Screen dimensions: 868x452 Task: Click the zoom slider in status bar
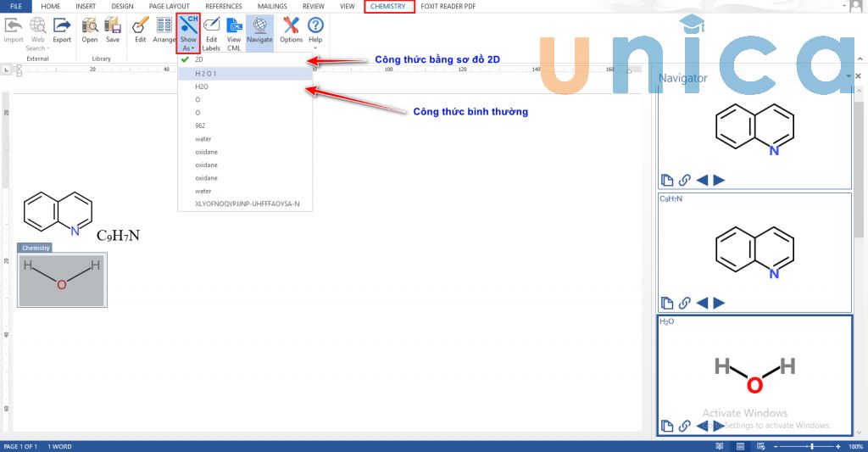pos(807,446)
